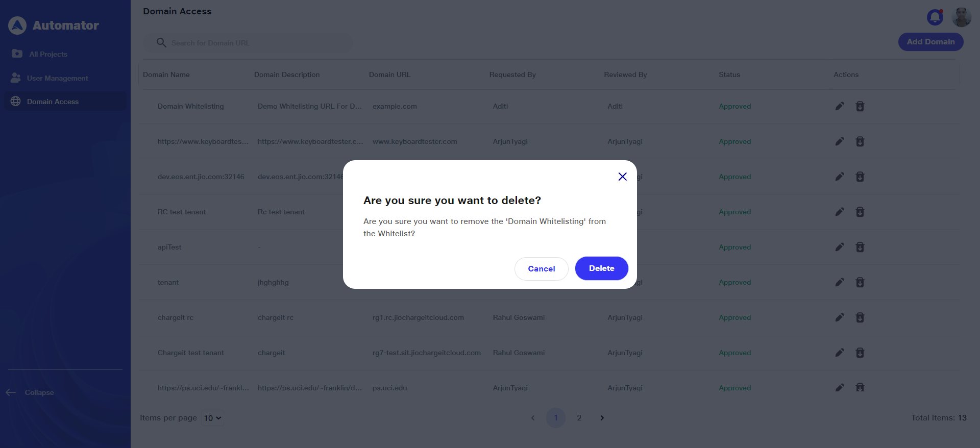Click edit pencil for chargeit rc row

coord(840,317)
